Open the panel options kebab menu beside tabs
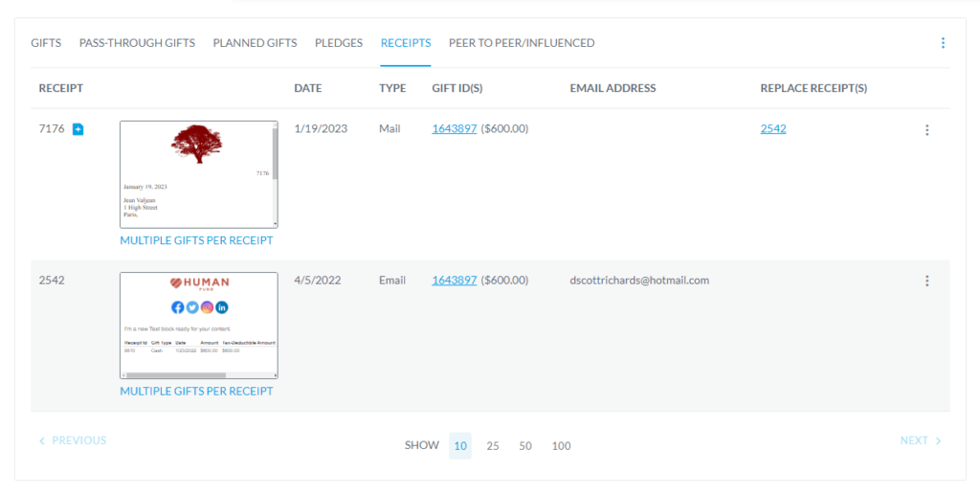 point(943,42)
